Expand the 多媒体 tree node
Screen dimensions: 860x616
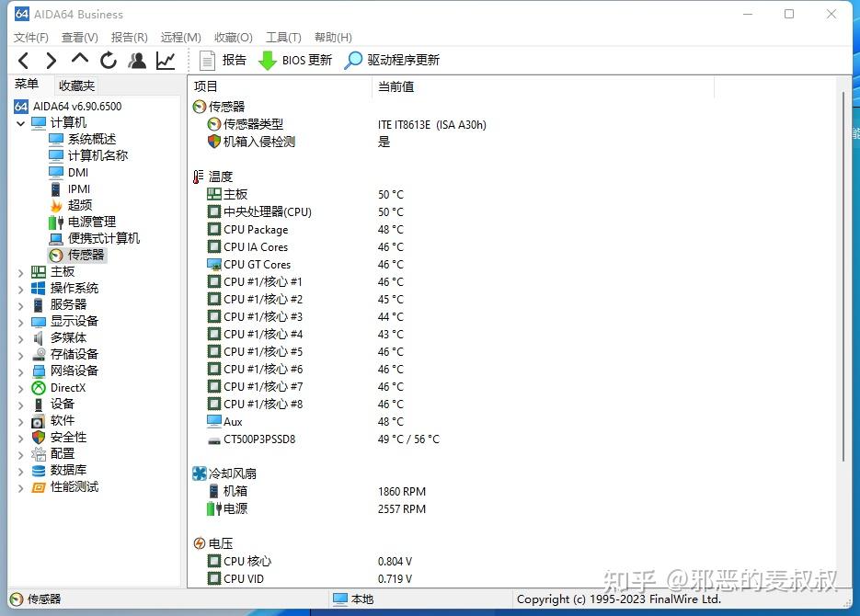tap(21, 338)
